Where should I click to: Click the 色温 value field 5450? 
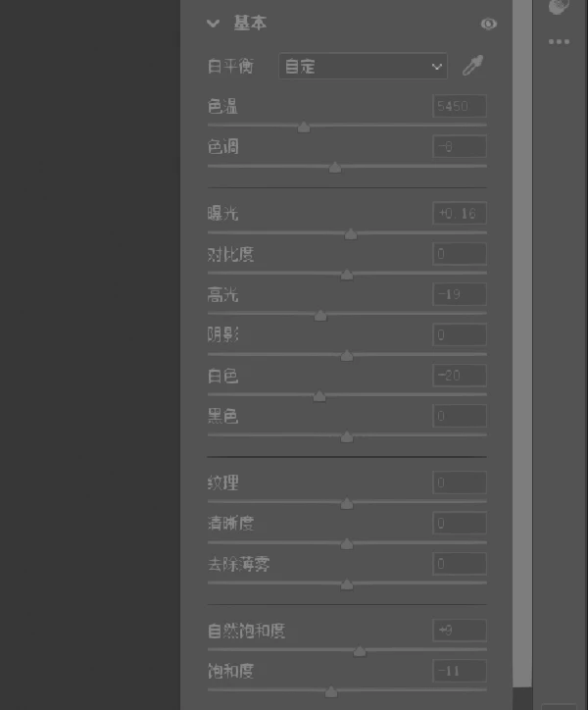460,106
